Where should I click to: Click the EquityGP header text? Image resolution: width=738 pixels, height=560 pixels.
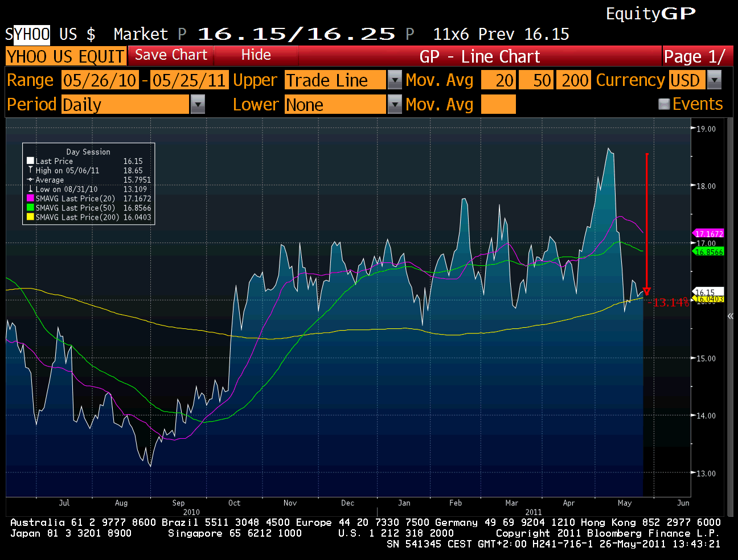[650, 14]
